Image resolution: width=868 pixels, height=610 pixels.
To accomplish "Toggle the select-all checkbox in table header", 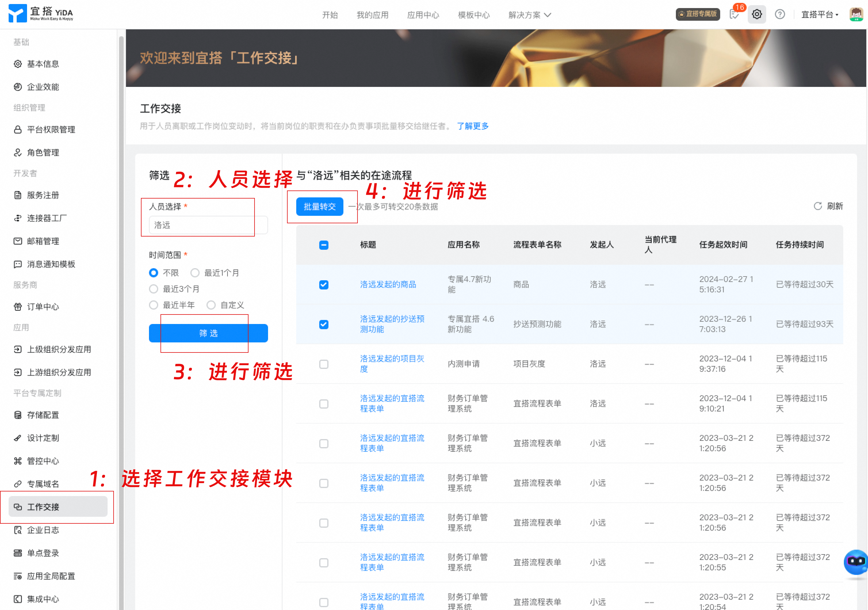I will click(324, 245).
